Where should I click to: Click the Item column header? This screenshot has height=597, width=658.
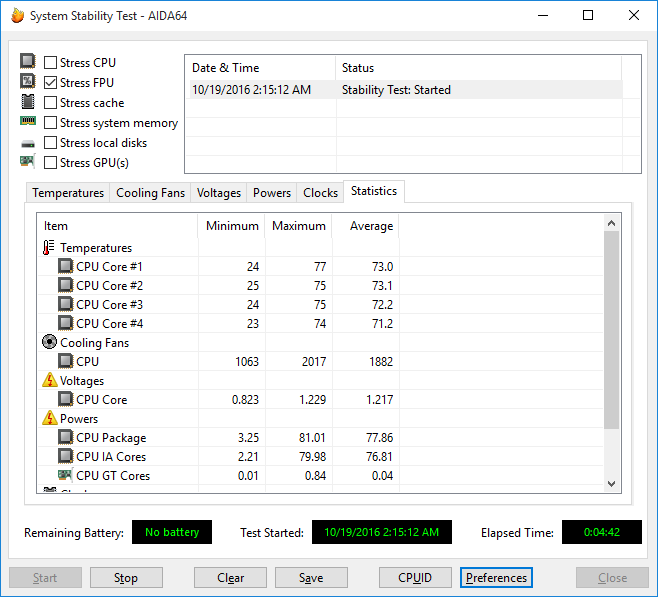click(118, 226)
